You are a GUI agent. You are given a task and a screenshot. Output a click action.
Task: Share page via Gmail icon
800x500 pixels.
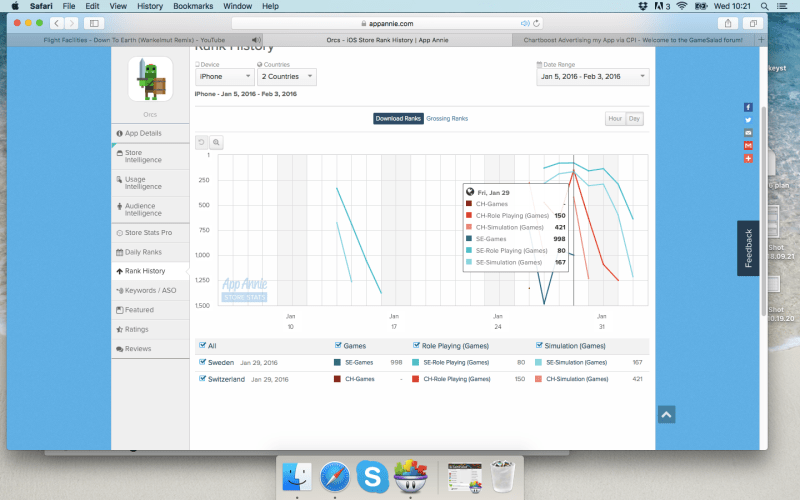click(748, 145)
